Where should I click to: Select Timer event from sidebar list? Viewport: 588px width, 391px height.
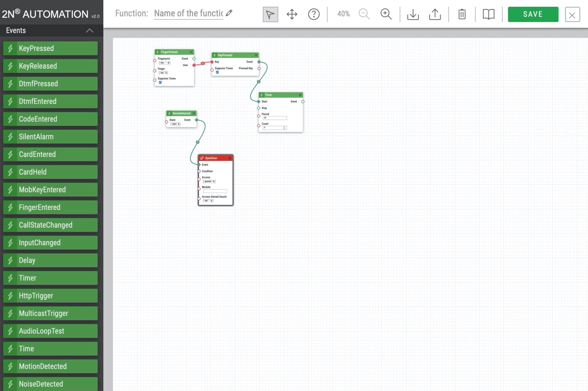tap(50, 278)
